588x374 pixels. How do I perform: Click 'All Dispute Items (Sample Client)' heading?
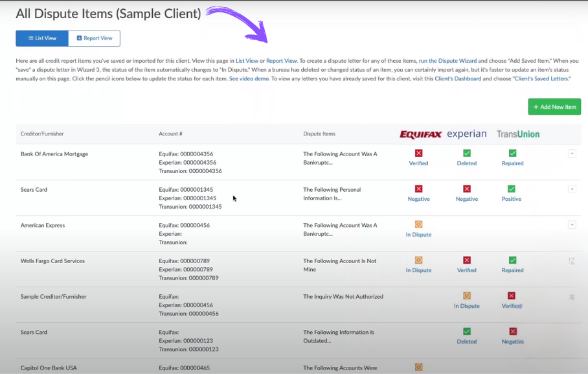[108, 14]
